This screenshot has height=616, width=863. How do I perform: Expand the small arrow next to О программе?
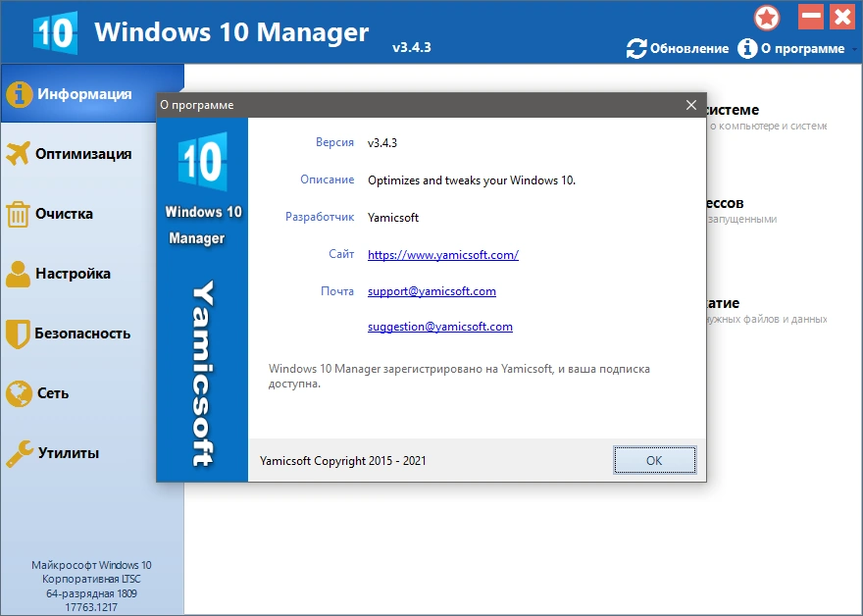click(854, 49)
